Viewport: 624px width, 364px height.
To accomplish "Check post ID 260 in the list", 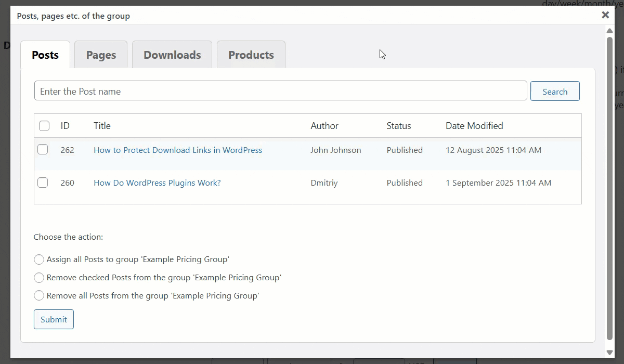I will (x=43, y=183).
